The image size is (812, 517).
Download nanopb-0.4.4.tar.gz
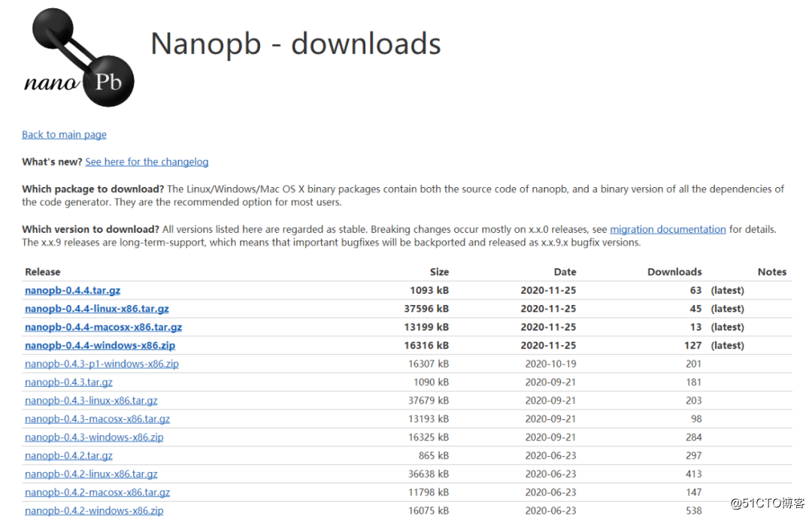[72, 290]
